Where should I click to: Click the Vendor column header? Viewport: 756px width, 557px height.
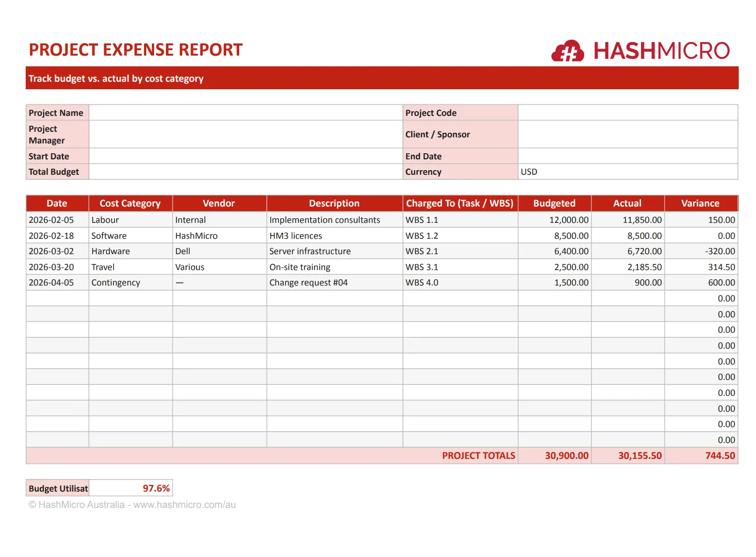pos(219,203)
